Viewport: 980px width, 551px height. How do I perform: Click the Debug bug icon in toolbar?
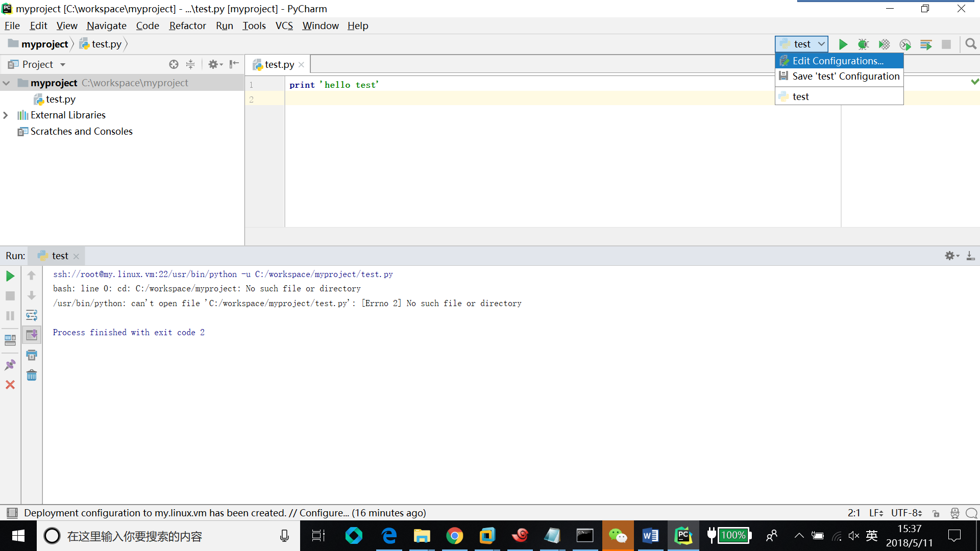pos(863,44)
